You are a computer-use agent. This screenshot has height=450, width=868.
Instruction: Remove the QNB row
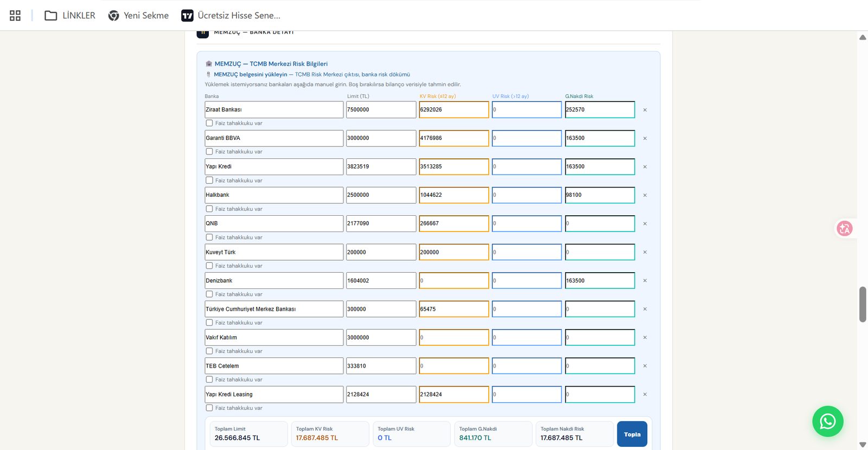click(x=645, y=224)
